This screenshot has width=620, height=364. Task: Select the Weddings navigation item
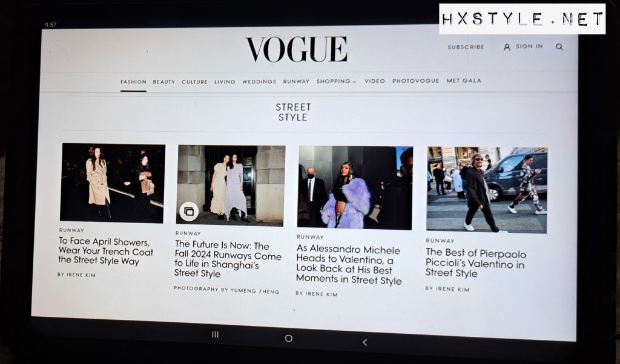[259, 81]
